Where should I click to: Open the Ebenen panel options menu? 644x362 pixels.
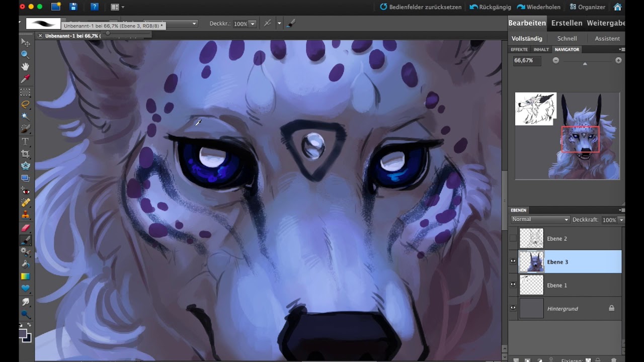click(x=622, y=210)
